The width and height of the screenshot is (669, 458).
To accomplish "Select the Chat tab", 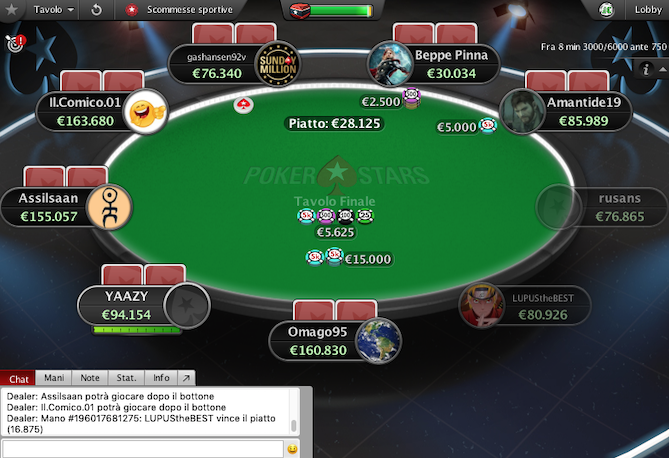I will point(18,379).
